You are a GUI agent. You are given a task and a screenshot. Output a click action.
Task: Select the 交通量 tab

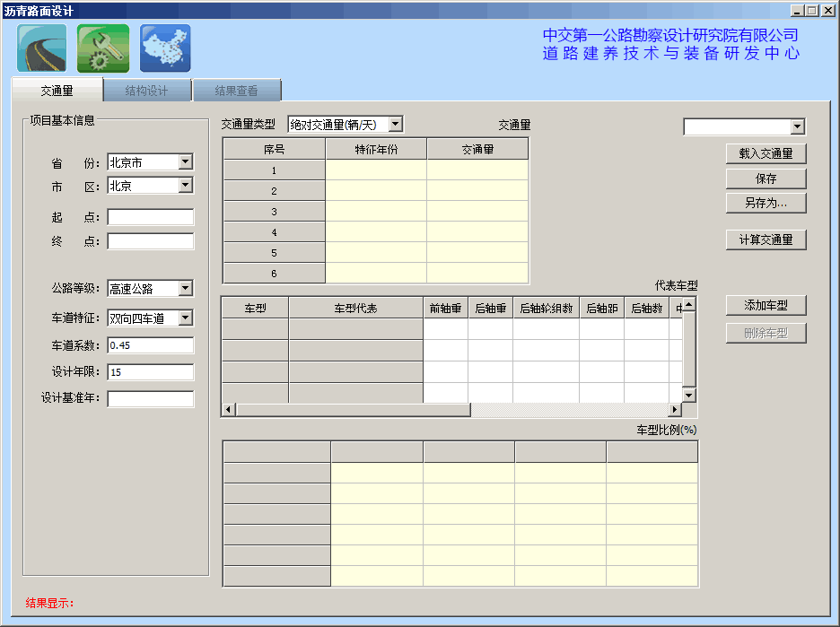(57, 91)
